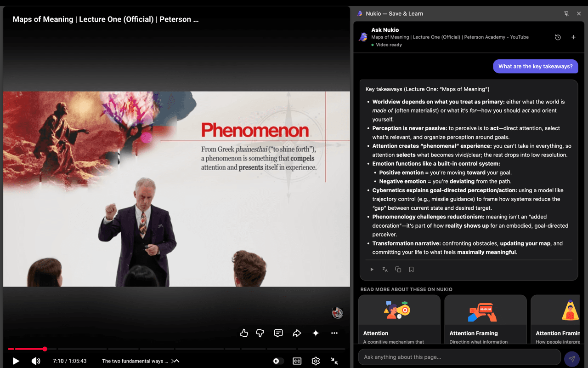Image resolution: width=588 pixels, height=368 pixels.
Task: Open the Attention card
Action: tap(399, 320)
